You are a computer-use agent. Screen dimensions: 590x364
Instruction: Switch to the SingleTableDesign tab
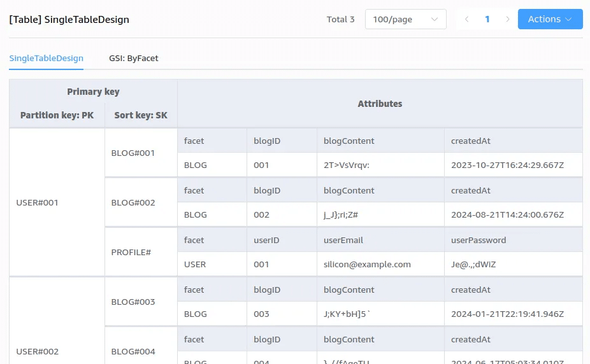click(x=46, y=58)
